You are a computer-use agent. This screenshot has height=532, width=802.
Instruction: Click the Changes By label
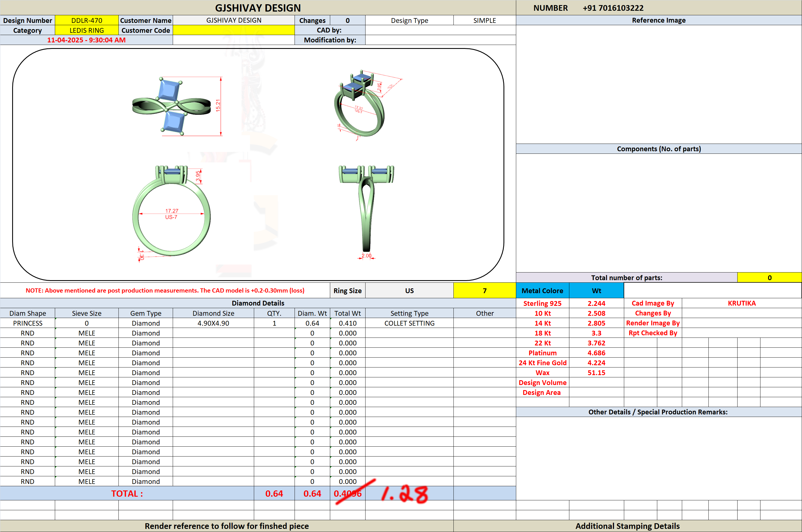coord(653,313)
